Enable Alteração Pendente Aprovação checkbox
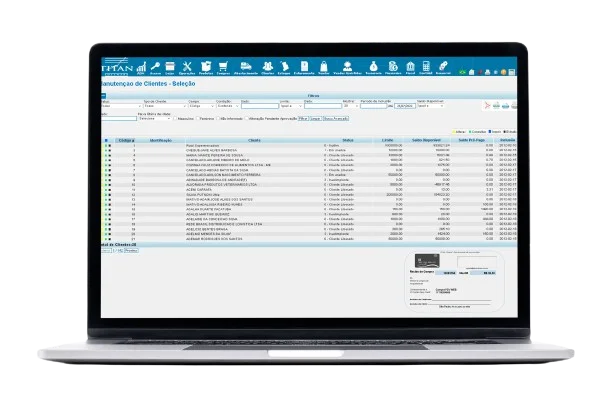This screenshot has height=408, width=612. [246, 118]
